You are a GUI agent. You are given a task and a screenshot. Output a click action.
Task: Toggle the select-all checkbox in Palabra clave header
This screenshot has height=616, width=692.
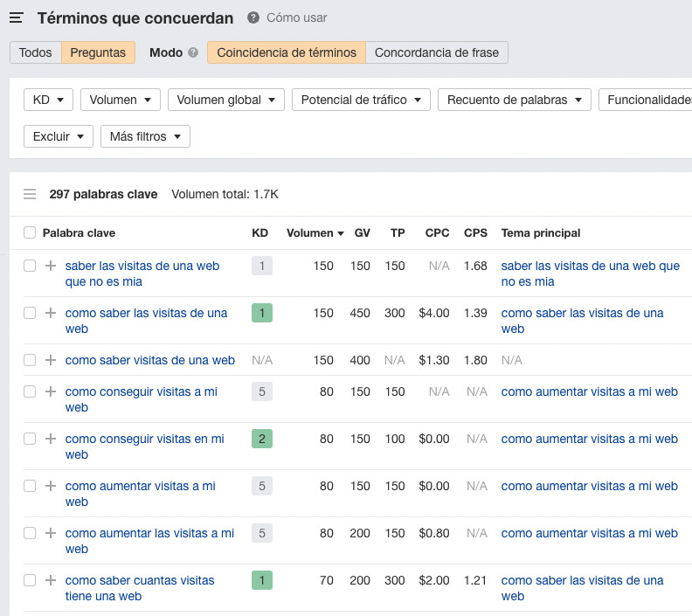pyautogui.click(x=30, y=232)
